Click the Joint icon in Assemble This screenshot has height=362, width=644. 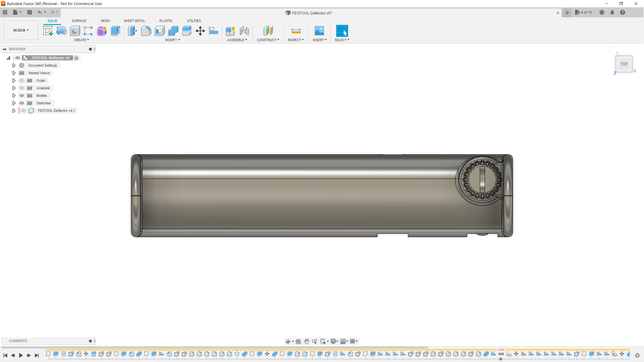(x=244, y=31)
